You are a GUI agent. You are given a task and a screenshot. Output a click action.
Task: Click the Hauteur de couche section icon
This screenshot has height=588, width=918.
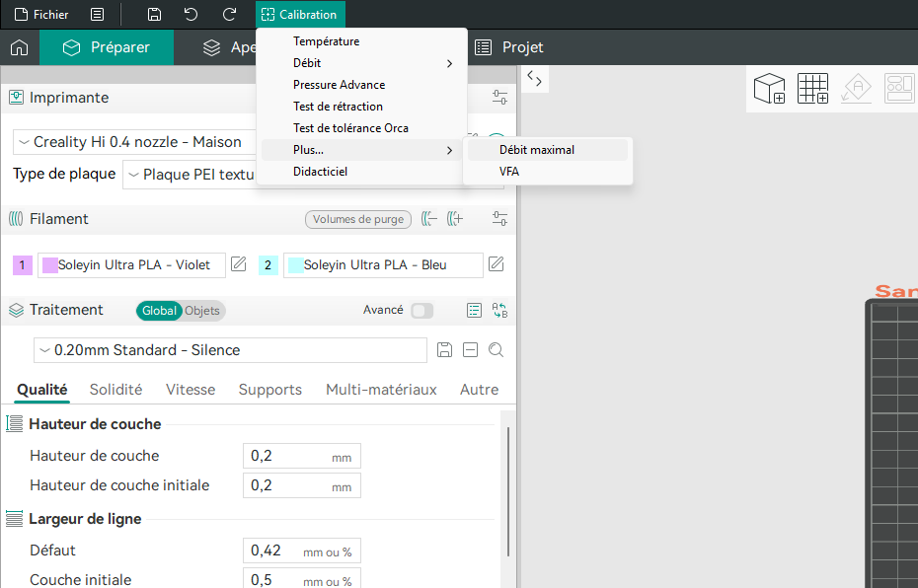pyautogui.click(x=14, y=423)
